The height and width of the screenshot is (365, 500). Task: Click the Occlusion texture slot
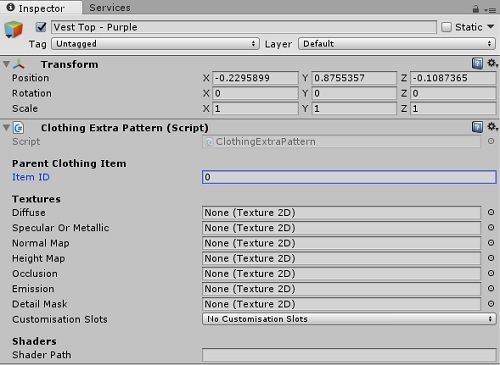point(341,274)
